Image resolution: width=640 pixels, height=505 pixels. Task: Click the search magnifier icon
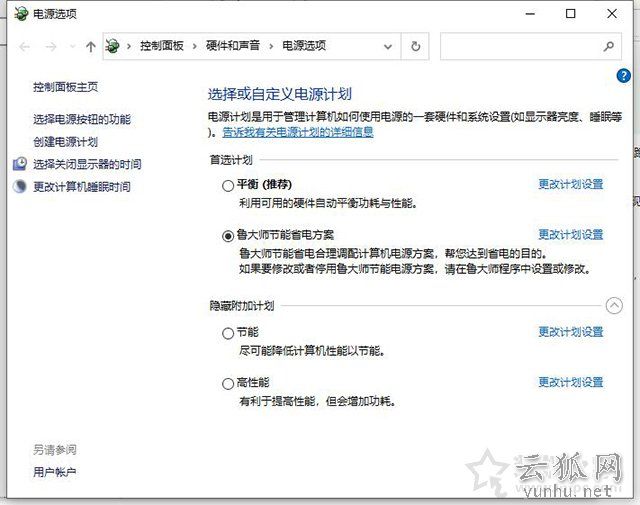tap(609, 46)
